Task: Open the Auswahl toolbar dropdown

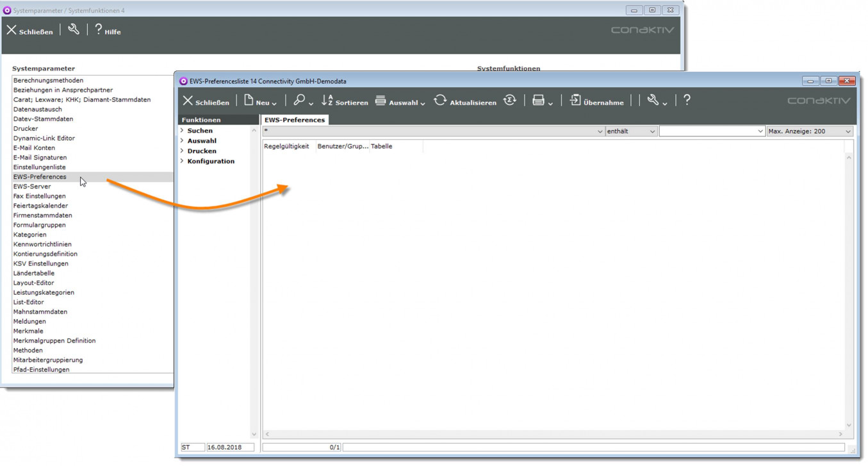Action: point(400,101)
